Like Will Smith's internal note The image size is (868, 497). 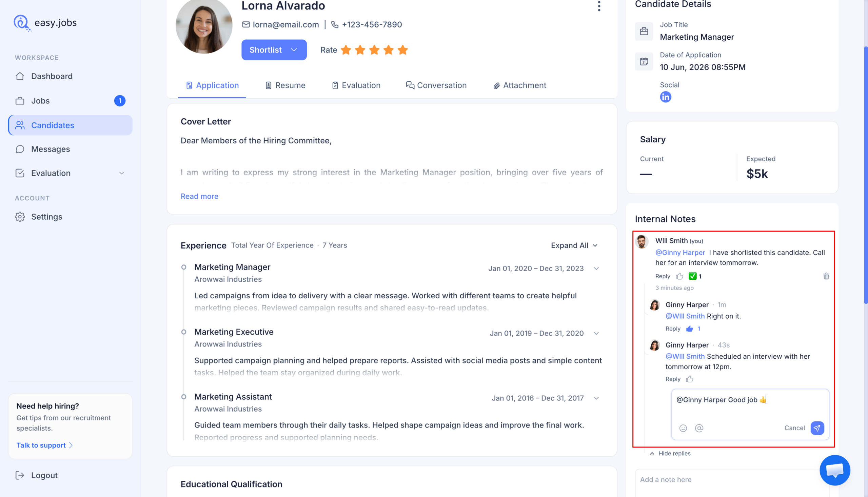click(679, 276)
